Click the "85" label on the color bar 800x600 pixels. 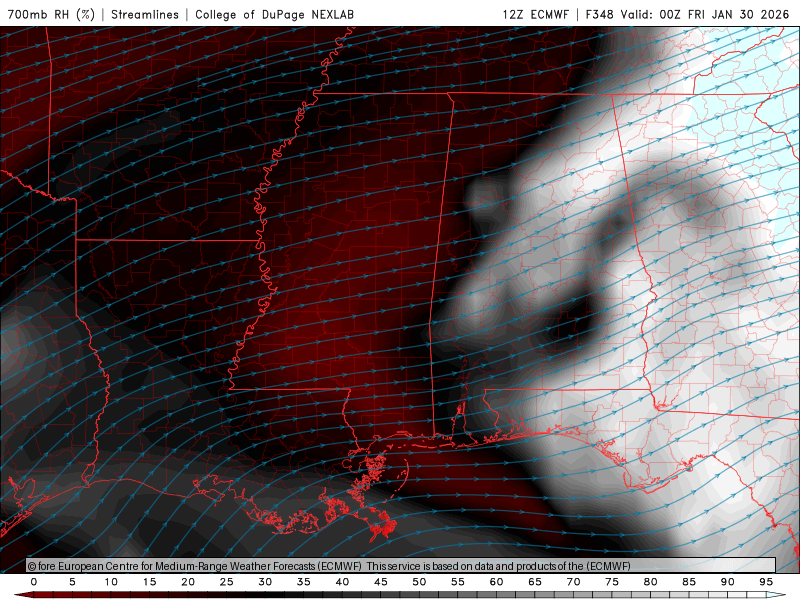(x=689, y=582)
